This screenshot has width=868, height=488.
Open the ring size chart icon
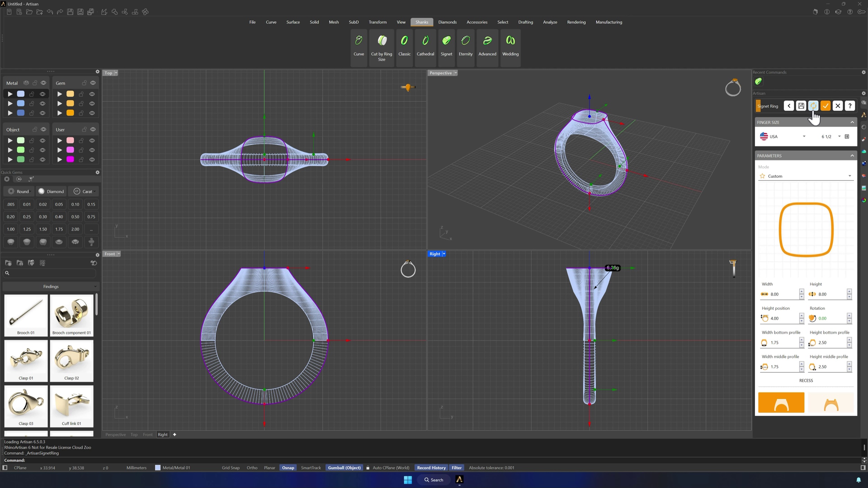pyautogui.click(x=847, y=136)
